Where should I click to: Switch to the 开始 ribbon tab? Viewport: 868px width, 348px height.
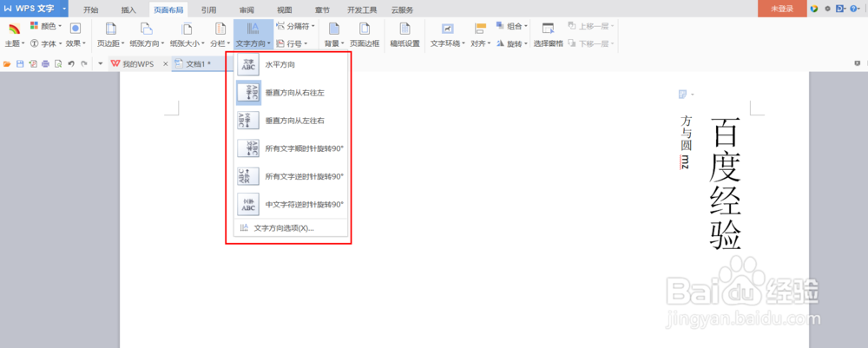[91, 10]
